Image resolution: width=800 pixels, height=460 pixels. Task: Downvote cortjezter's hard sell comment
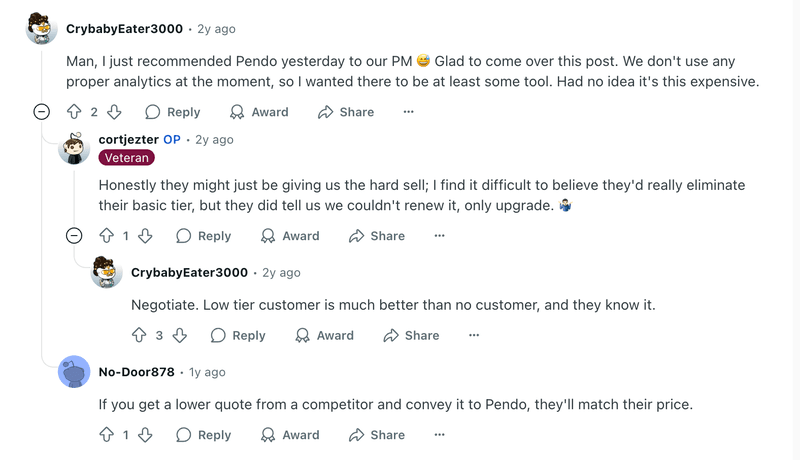tap(145, 236)
